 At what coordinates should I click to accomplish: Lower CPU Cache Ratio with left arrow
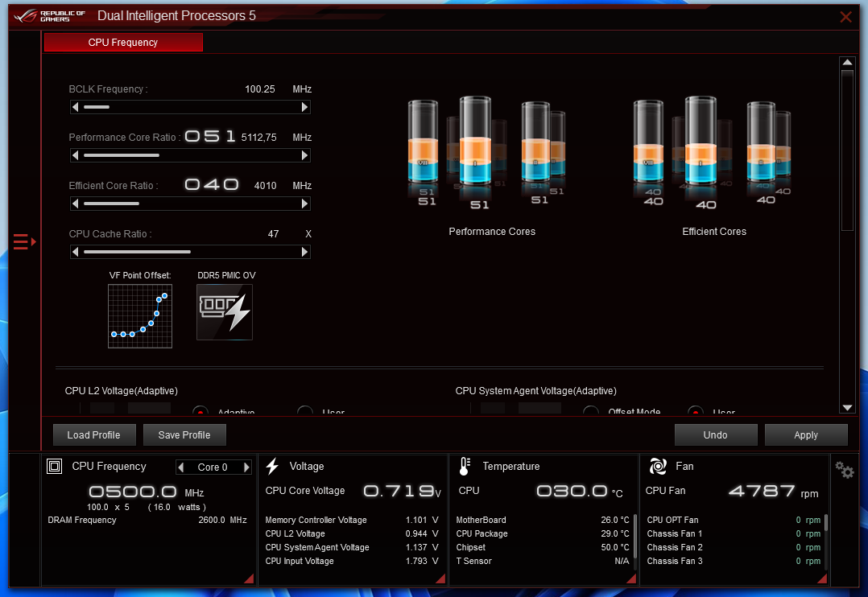[76, 252]
